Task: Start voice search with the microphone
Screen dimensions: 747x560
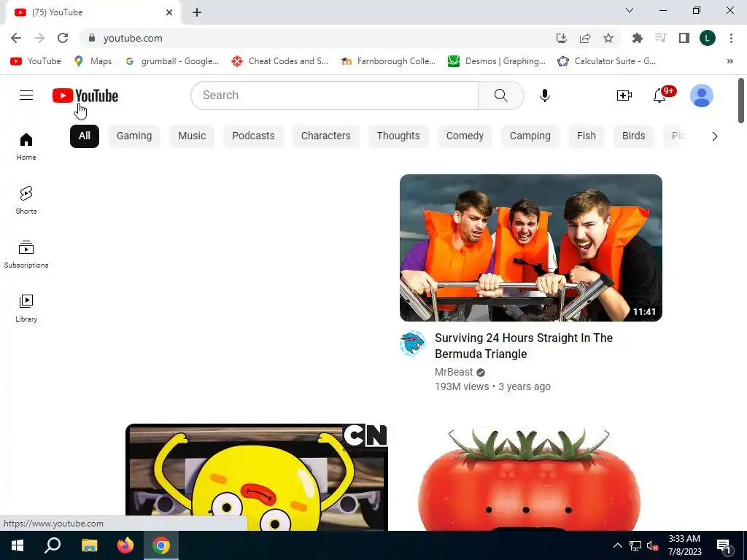Action: tap(544, 96)
